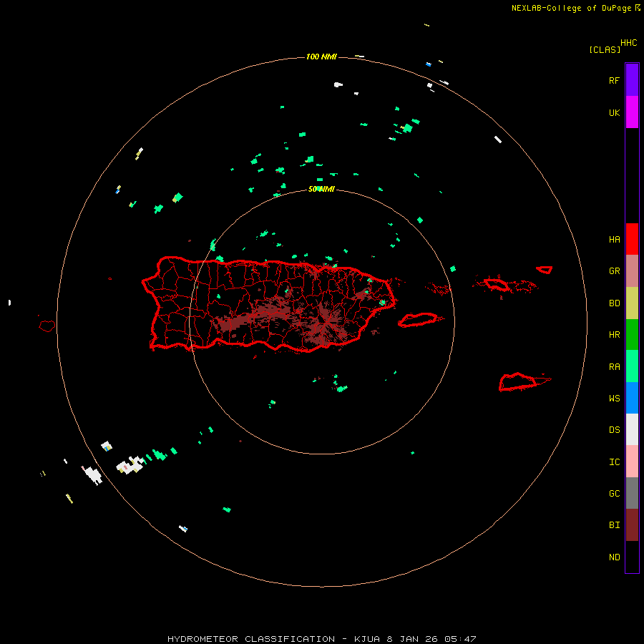Image resolution: width=644 pixels, height=644 pixels.
Task: Select the 'GR' legend label
Action: pyautogui.click(x=614, y=271)
